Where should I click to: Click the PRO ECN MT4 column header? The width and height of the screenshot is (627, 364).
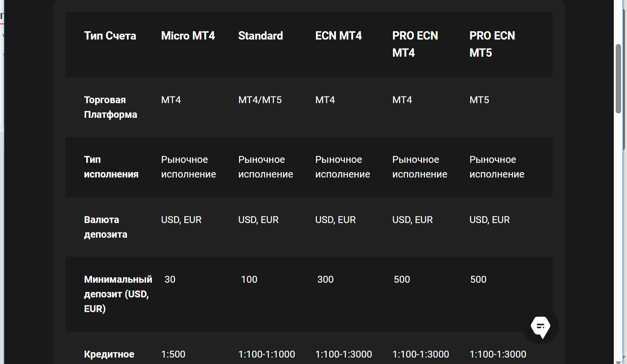click(415, 44)
